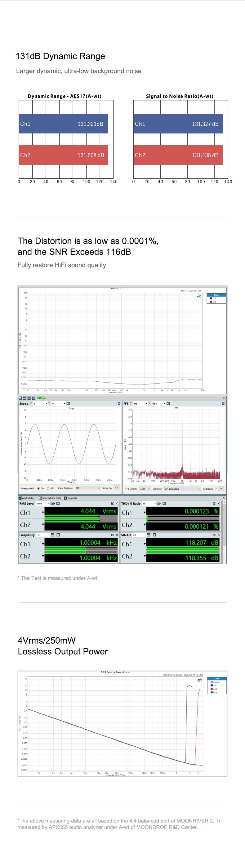Click the Ch1 blue legend swatch

pyautogui.click(x=211, y=298)
